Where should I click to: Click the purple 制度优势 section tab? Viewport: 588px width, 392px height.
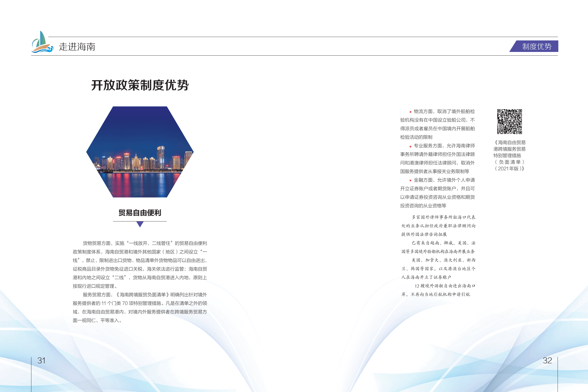(534, 46)
